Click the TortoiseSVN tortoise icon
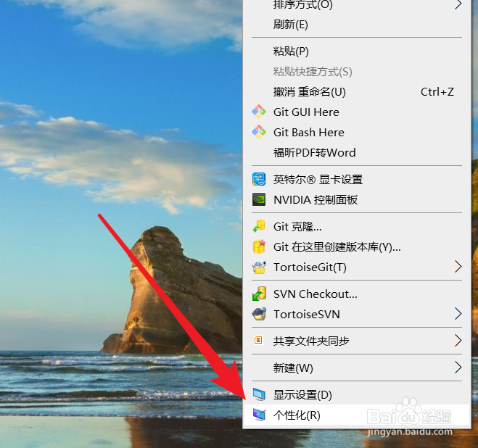Screen dimensions: 478x448 [259, 314]
